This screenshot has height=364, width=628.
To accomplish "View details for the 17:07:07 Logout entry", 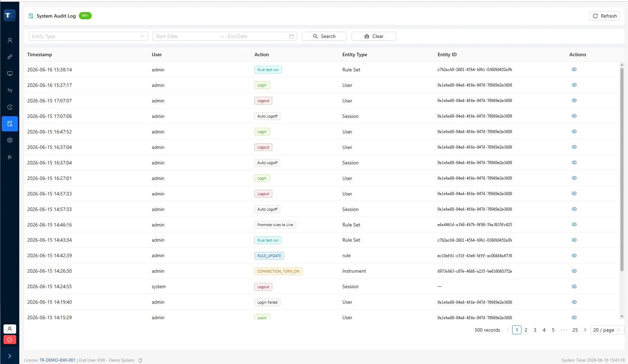I will pyautogui.click(x=574, y=100).
